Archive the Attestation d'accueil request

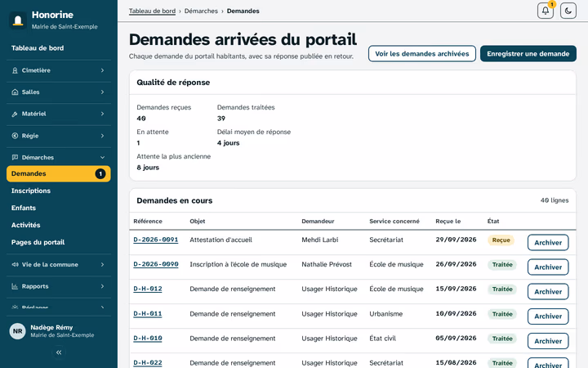548,243
